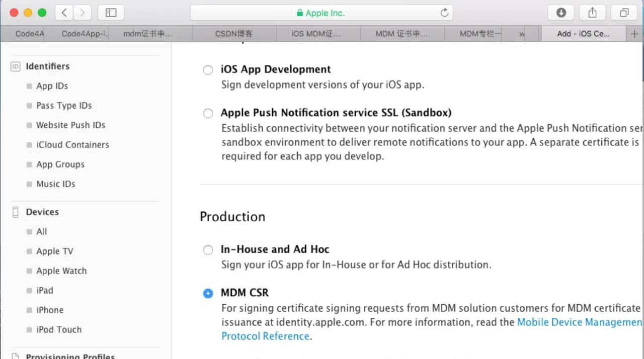Select the In-House and Ad Hoc option
This screenshot has width=644, height=359.
coord(208,250)
